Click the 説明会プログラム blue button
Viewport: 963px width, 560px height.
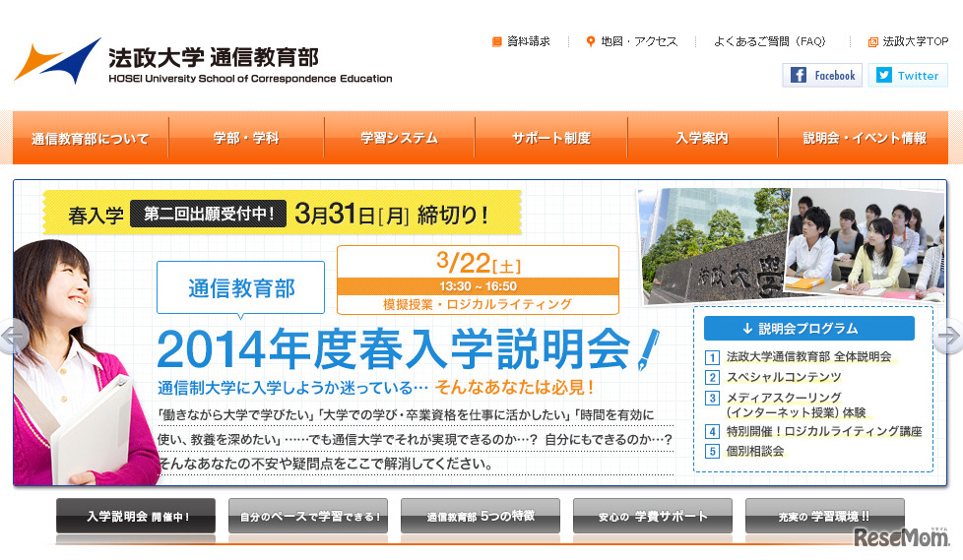(x=808, y=329)
